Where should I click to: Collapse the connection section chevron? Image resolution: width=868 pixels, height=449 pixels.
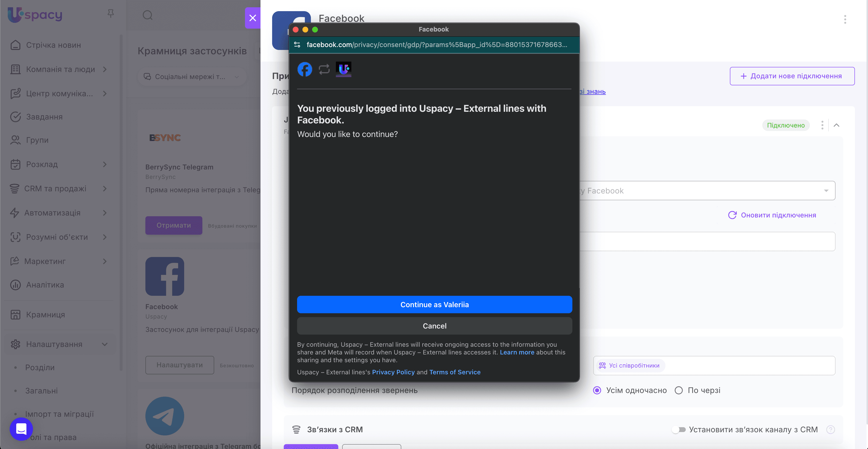pyautogui.click(x=836, y=125)
